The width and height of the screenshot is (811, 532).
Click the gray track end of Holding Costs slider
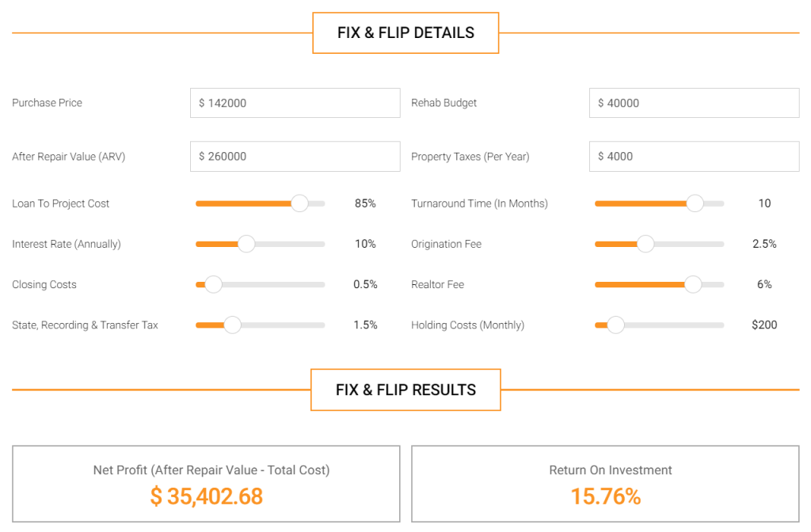click(x=720, y=325)
